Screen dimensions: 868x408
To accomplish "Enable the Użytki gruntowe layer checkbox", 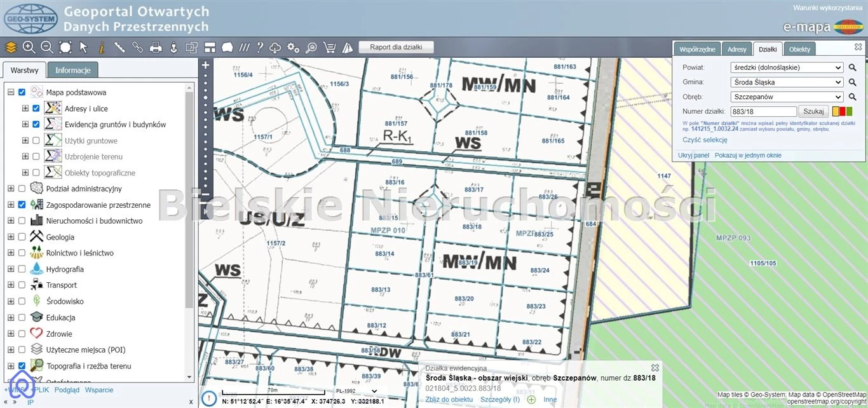I will click(36, 140).
